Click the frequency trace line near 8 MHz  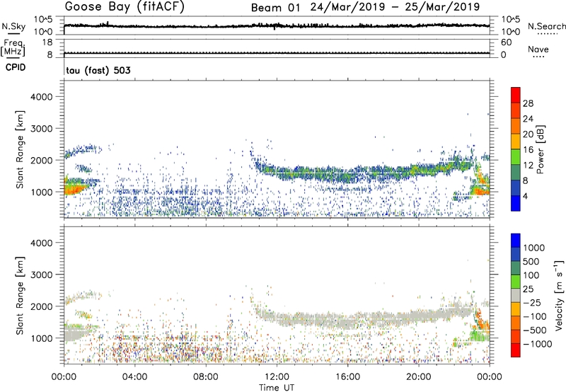(x=277, y=53)
